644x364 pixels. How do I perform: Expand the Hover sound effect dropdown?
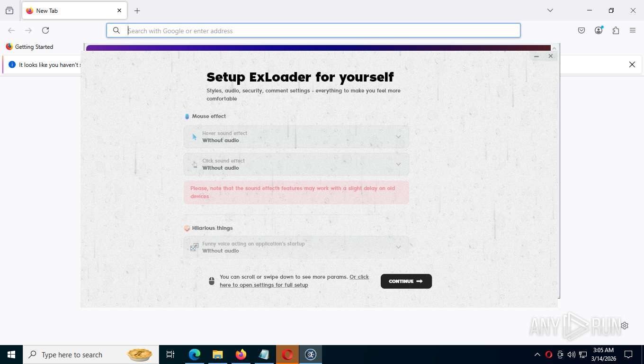click(296, 137)
